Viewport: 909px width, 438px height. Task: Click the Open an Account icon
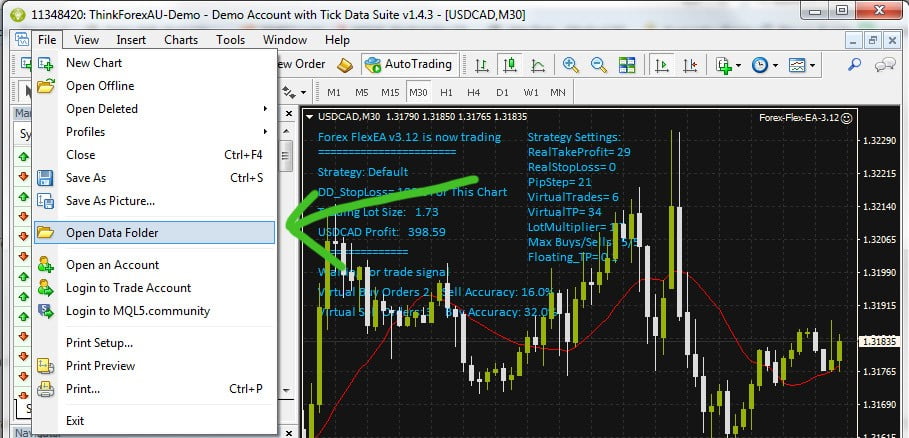[45, 265]
